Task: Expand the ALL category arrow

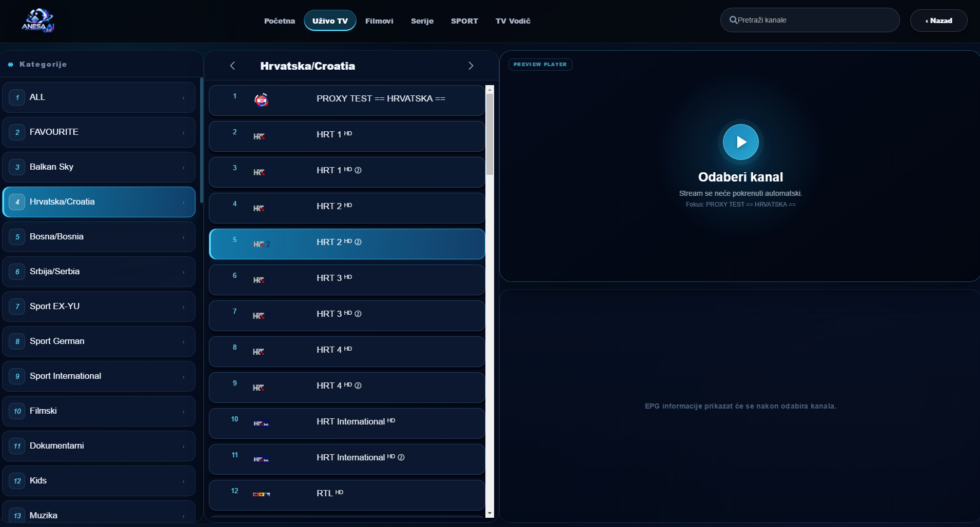Action: (183, 98)
